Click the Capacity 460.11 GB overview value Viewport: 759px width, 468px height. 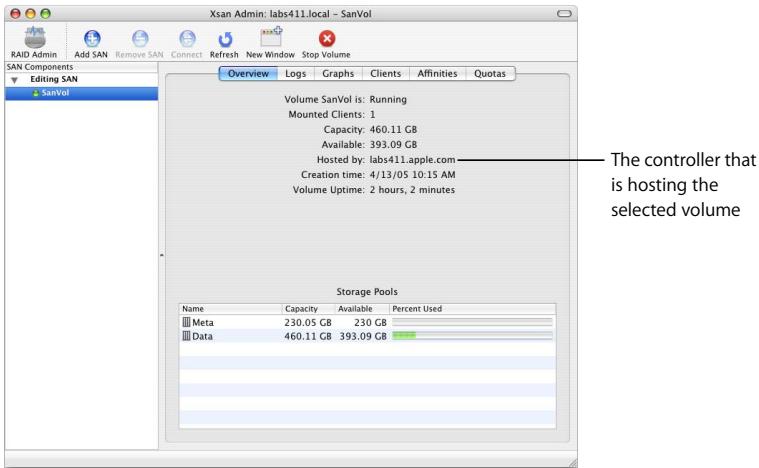[x=394, y=130]
